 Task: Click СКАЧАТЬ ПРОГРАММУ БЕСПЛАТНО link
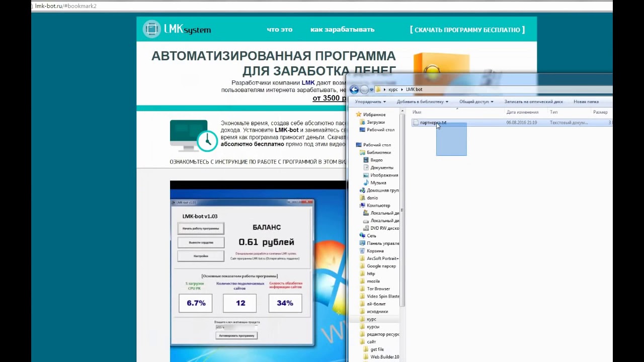[467, 30]
